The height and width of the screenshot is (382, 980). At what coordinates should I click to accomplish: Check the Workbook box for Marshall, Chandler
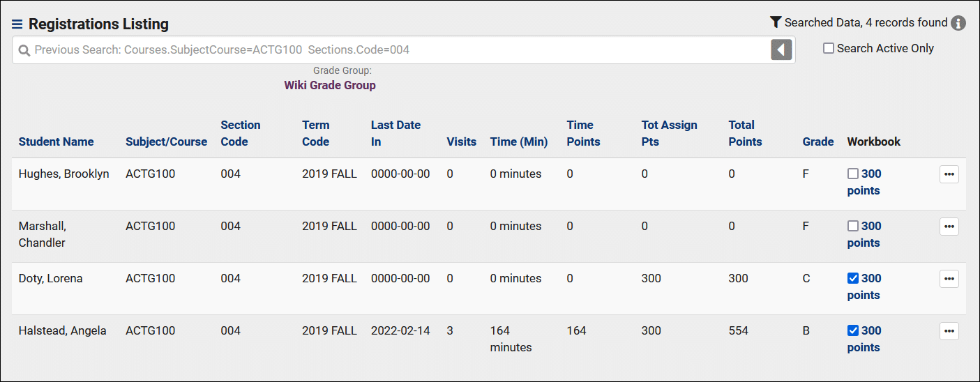[x=852, y=227]
